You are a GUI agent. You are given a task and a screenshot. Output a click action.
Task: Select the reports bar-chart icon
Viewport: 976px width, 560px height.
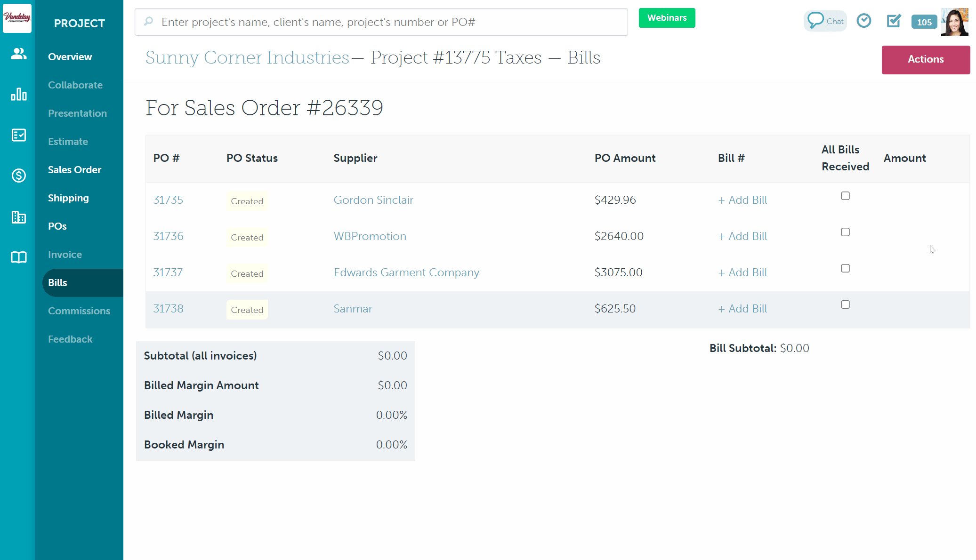pyautogui.click(x=18, y=94)
